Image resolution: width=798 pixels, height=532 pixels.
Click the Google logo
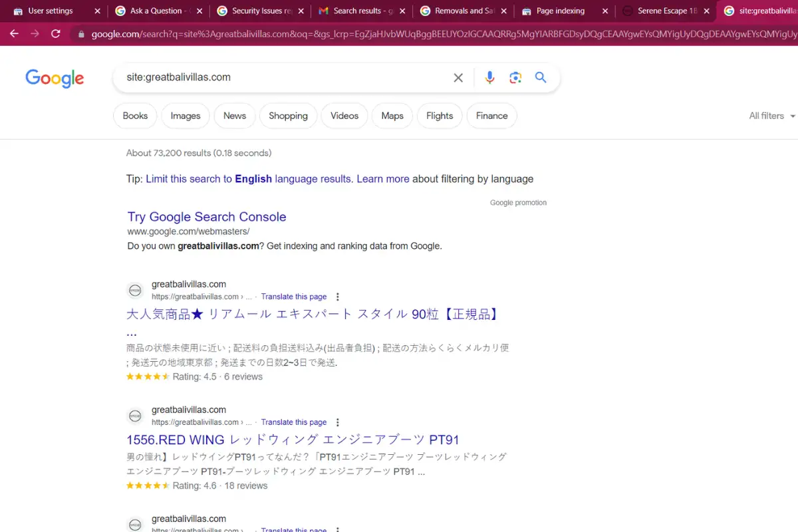point(55,78)
